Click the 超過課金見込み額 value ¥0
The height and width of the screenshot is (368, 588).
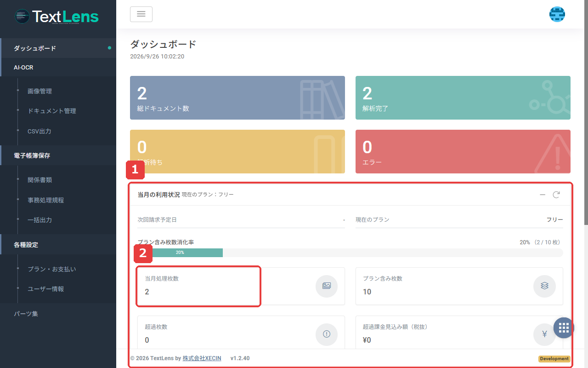pyautogui.click(x=367, y=340)
